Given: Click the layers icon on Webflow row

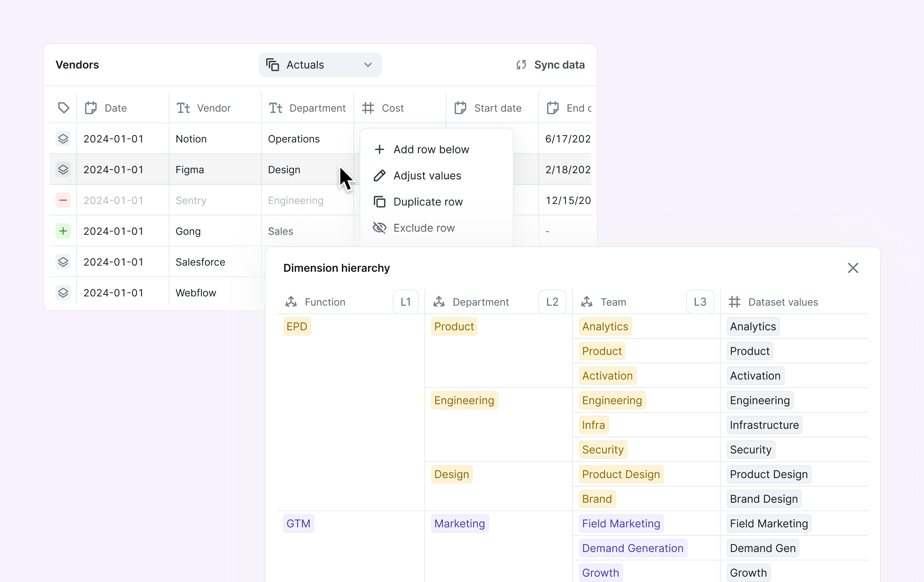Looking at the screenshot, I should click(x=63, y=293).
